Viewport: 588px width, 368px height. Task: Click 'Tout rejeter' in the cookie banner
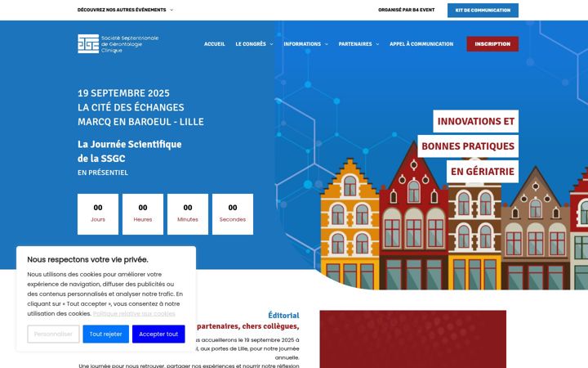tap(105, 334)
